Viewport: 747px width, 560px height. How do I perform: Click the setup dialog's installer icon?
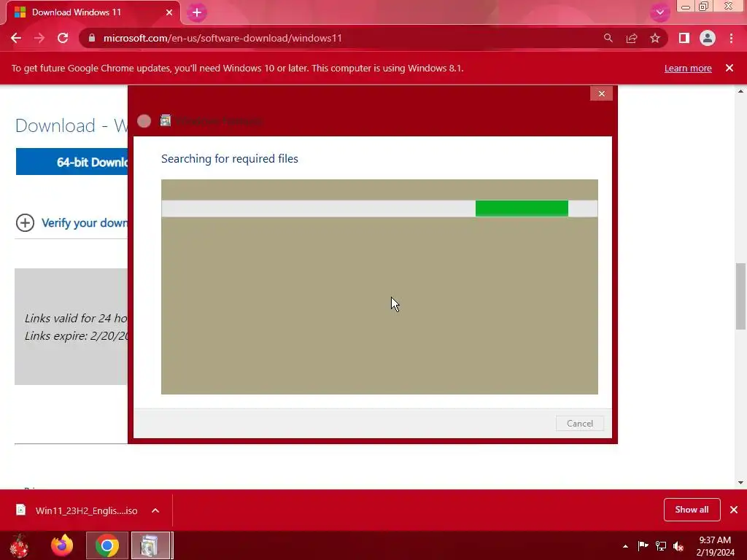coord(166,120)
